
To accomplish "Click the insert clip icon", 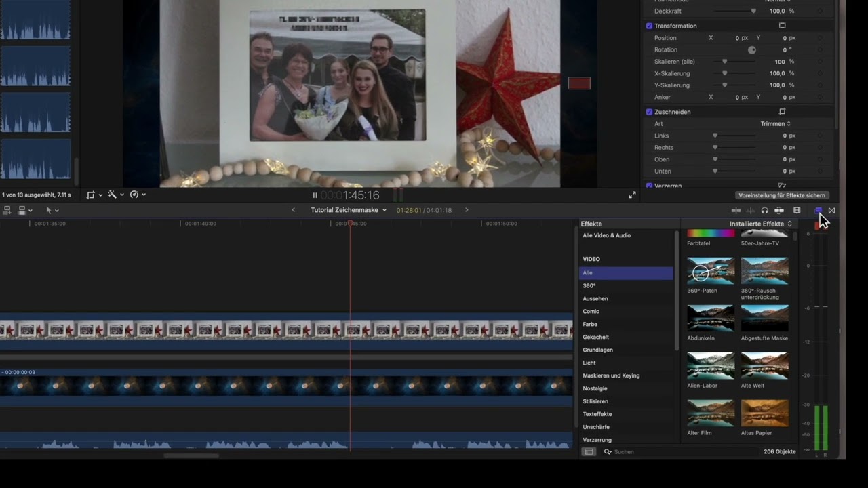I will tap(22, 210).
